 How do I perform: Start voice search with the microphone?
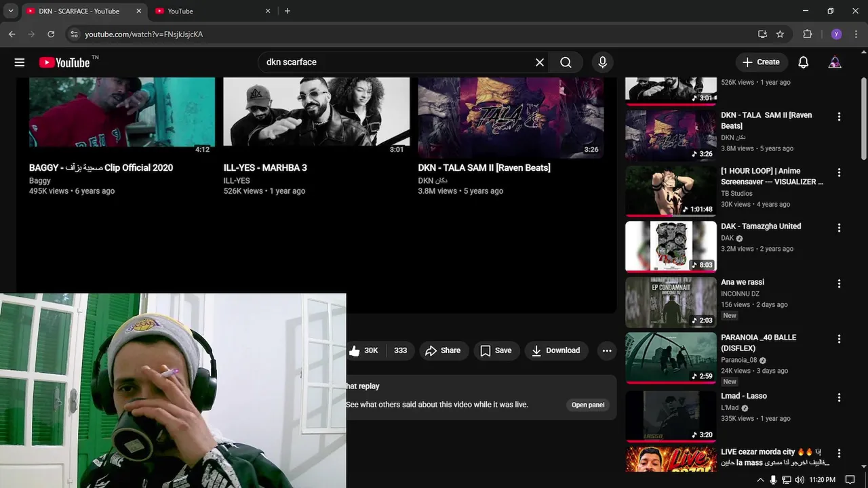(602, 62)
